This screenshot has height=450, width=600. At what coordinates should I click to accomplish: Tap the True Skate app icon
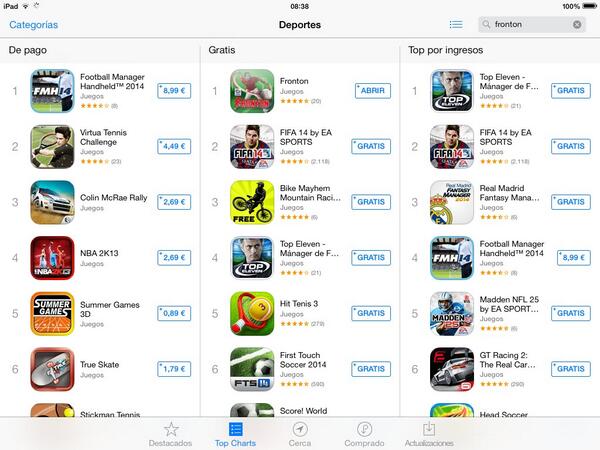pyautogui.click(x=52, y=369)
